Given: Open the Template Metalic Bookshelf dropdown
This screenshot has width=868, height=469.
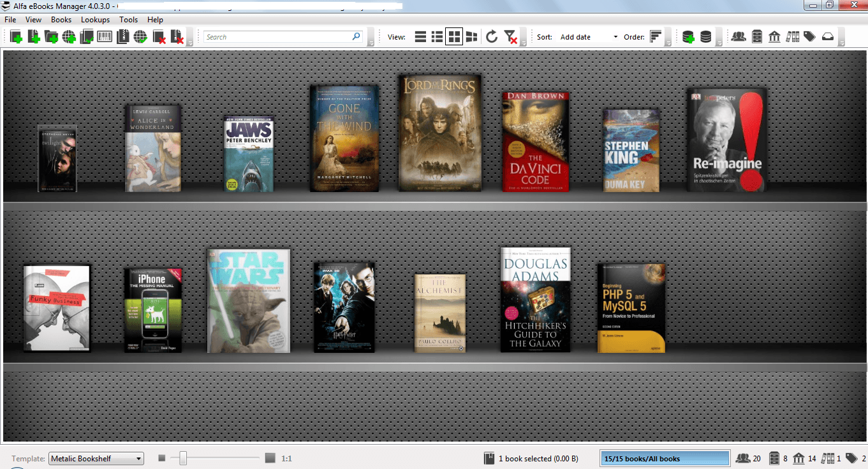Looking at the screenshot, I should 96,458.
